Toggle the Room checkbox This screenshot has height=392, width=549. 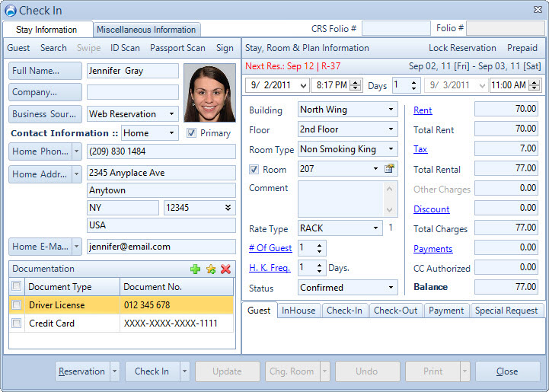[x=254, y=170]
